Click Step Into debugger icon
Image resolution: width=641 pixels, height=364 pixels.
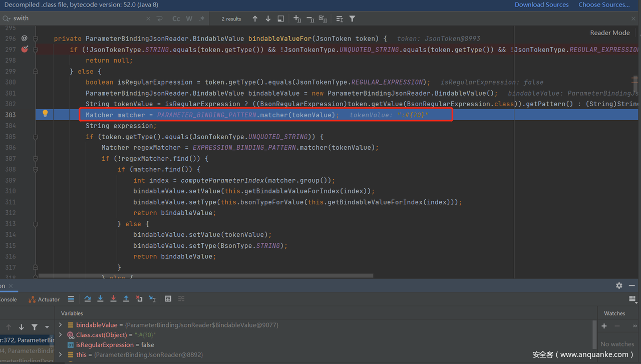coord(100,299)
